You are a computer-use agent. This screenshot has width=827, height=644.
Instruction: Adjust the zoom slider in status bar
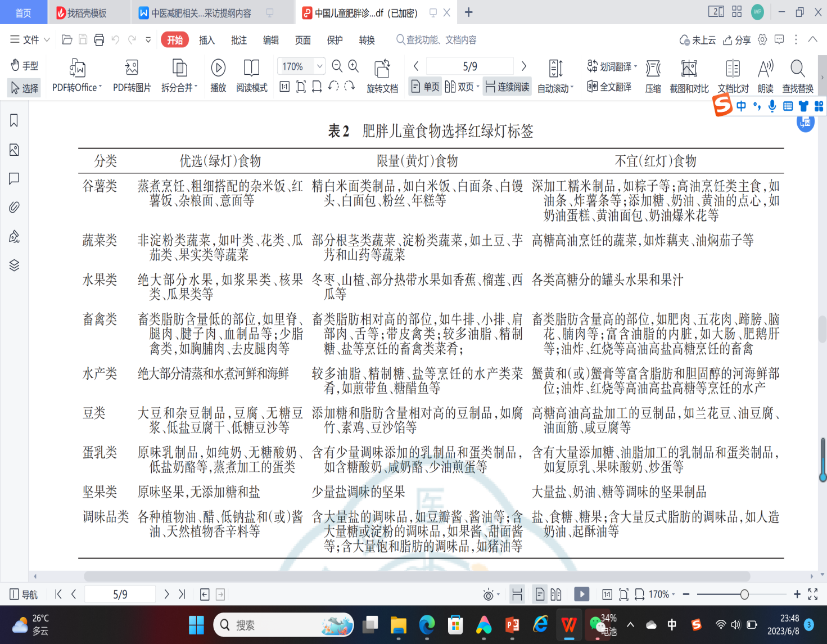[744, 595]
